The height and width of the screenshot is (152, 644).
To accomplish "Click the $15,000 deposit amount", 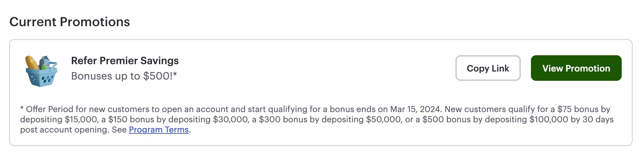I will tap(81, 119).
